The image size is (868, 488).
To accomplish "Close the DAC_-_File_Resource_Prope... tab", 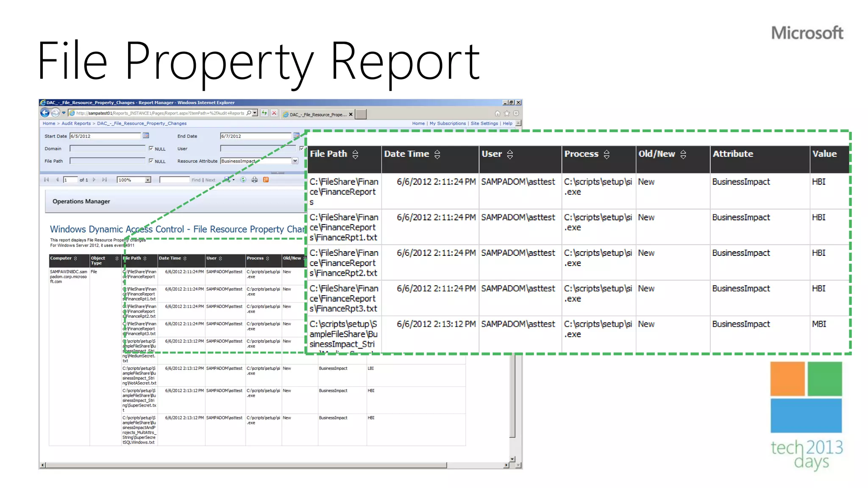I will point(351,114).
